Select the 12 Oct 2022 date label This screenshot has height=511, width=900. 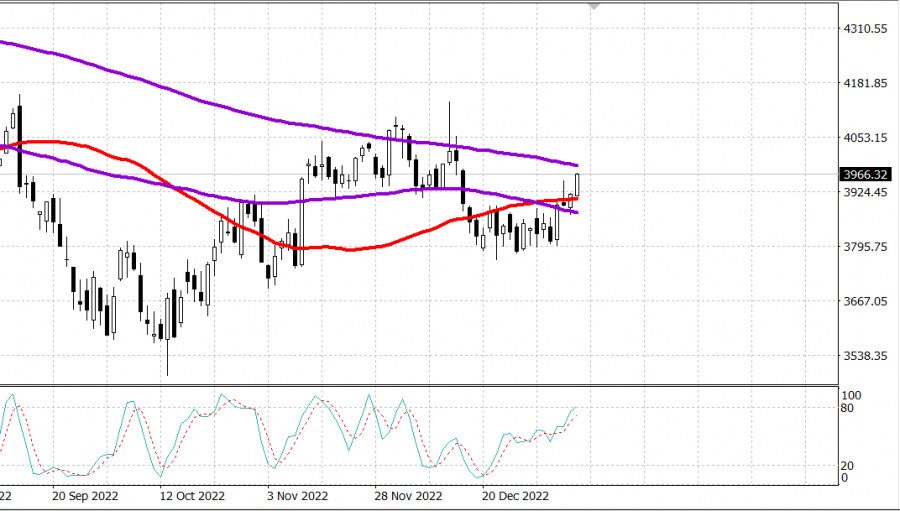pyautogui.click(x=192, y=496)
